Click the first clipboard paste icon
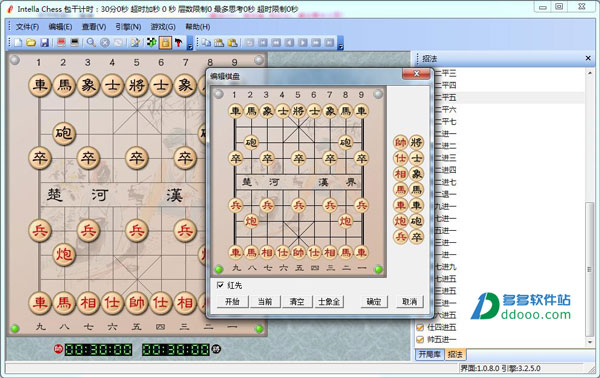This screenshot has height=378, width=600. pyautogui.click(x=219, y=42)
